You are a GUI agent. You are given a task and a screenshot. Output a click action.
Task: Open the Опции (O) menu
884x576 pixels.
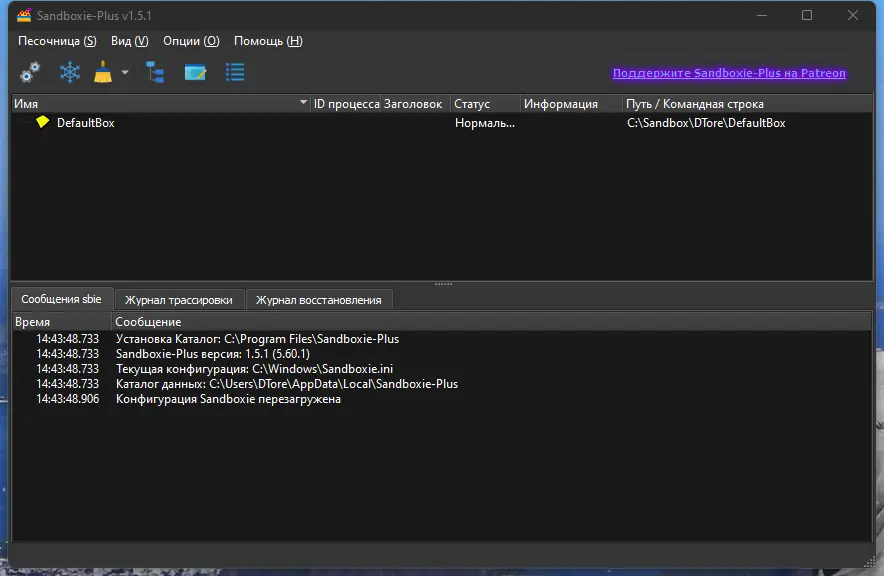(191, 41)
